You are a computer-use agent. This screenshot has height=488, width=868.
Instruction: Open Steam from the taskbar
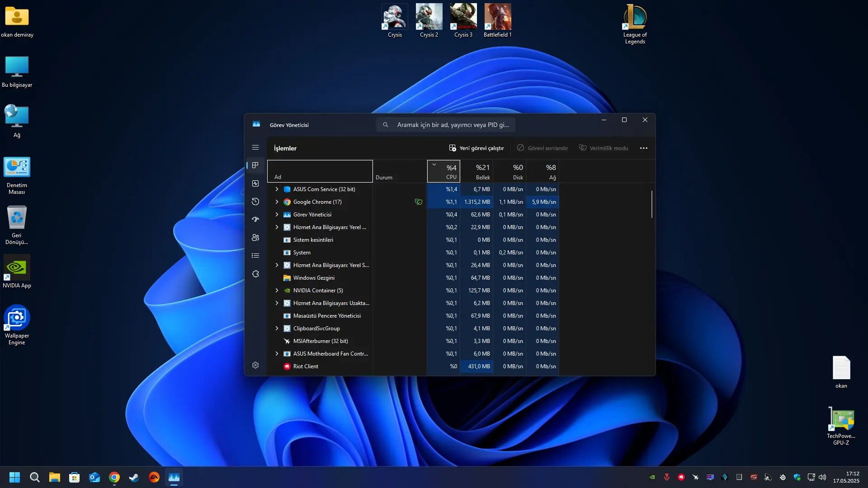[134, 477]
